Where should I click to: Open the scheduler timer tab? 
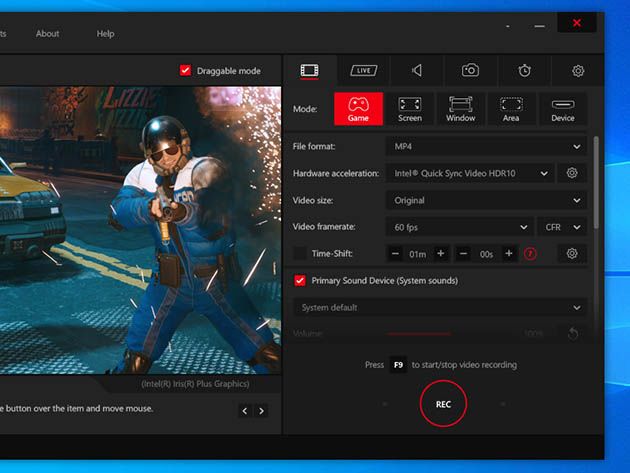[x=524, y=71]
